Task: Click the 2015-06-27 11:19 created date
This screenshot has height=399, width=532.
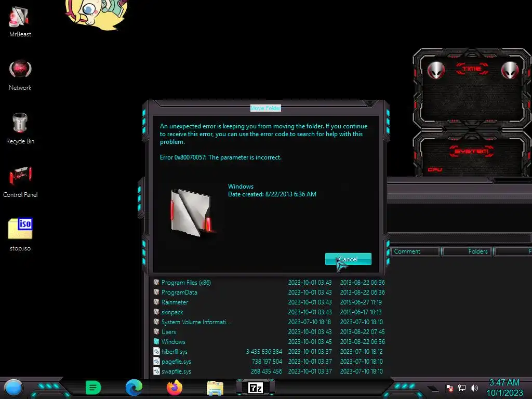Action: click(x=361, y=302)
